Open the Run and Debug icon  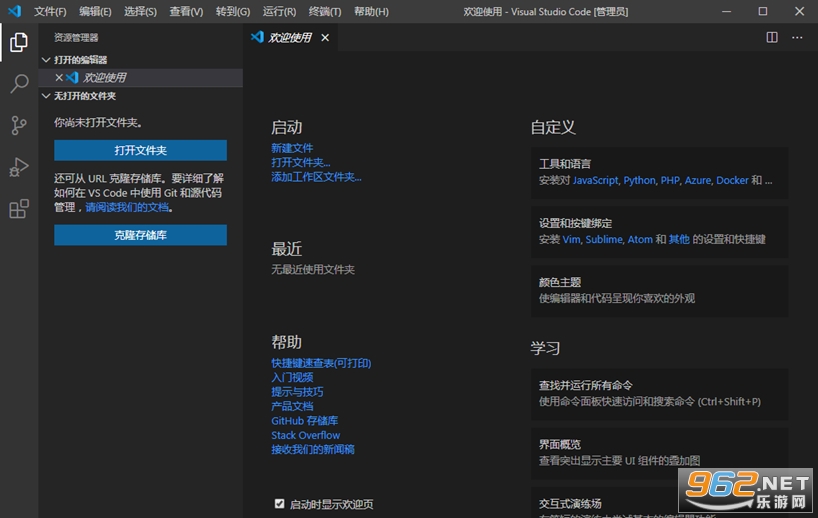tap(19, 167)
